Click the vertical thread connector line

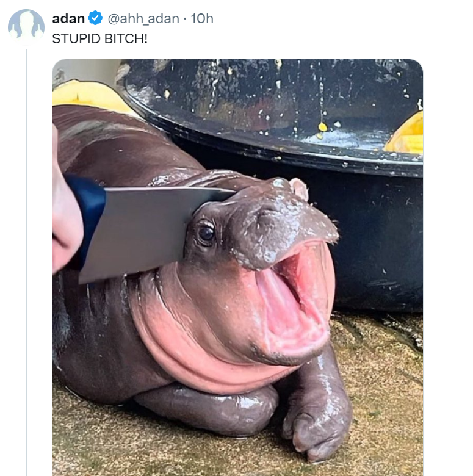[x=27, y=262]
